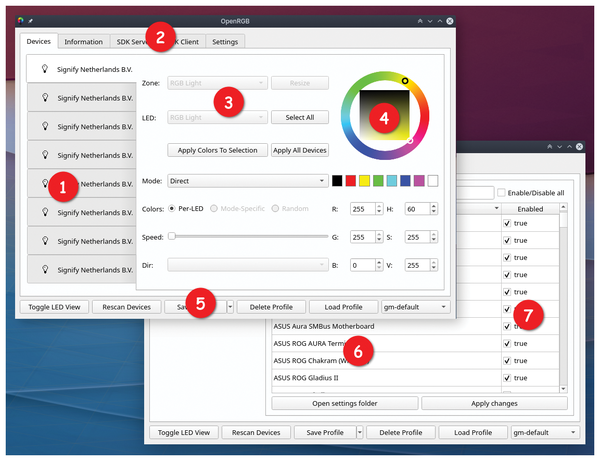
Task: Open the SDK Client tab
Action: [x=186, y=42]
